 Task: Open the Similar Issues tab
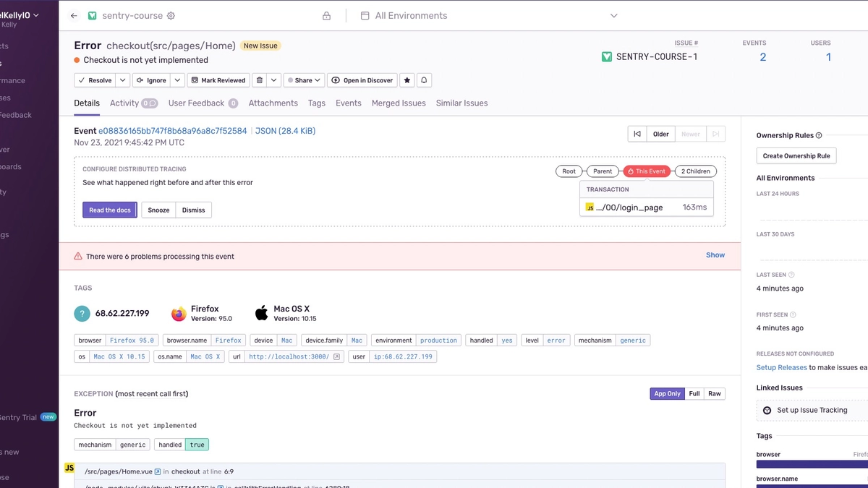point(461,103)
